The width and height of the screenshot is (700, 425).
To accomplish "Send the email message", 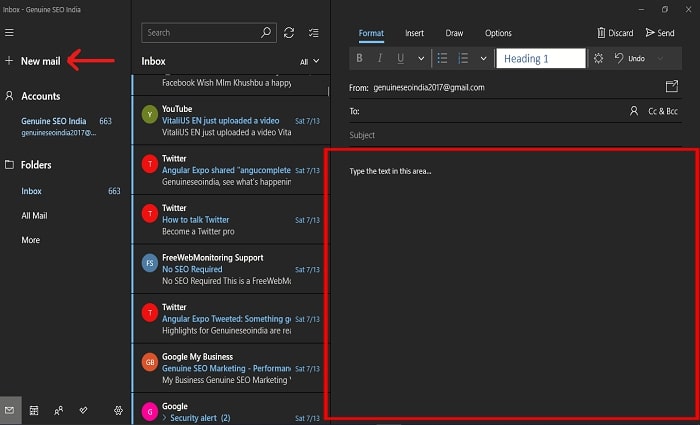I will [x=660, y=33].
